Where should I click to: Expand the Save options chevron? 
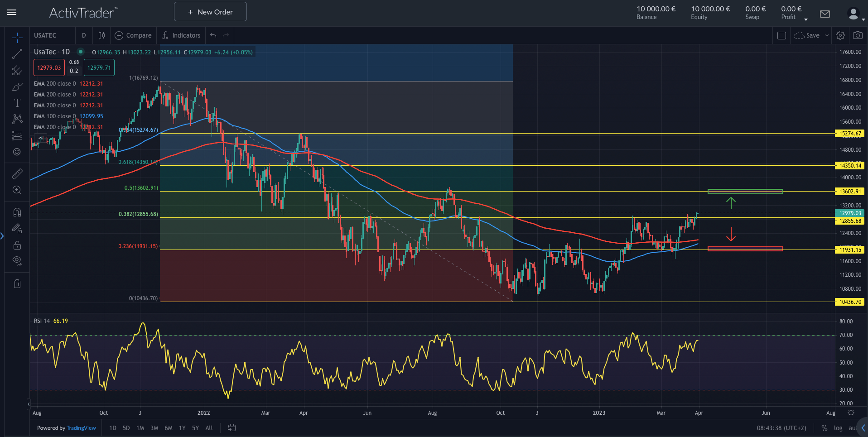pos(827,35)
